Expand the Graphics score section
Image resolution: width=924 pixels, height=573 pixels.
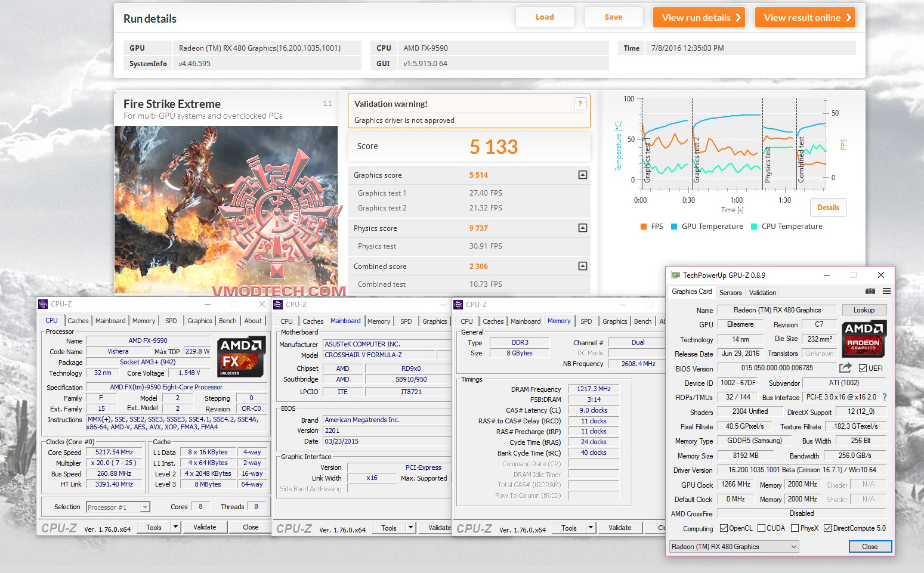583,175
